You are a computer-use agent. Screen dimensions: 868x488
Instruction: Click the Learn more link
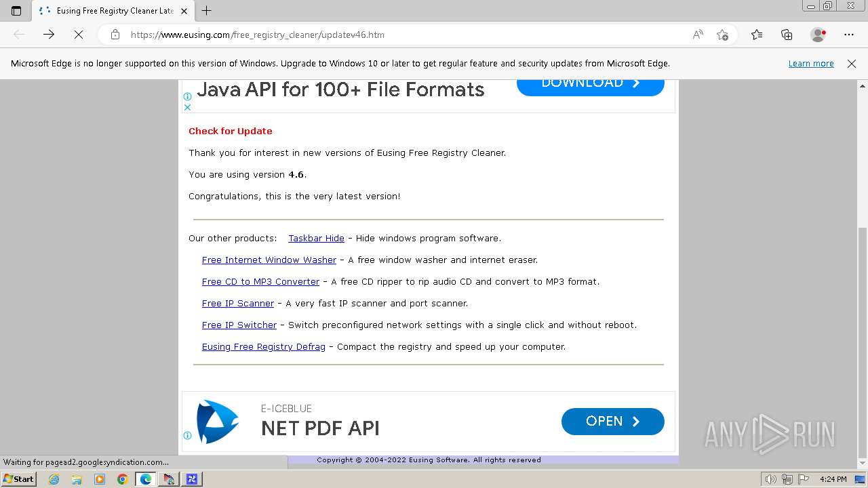[x=811, y=64]
